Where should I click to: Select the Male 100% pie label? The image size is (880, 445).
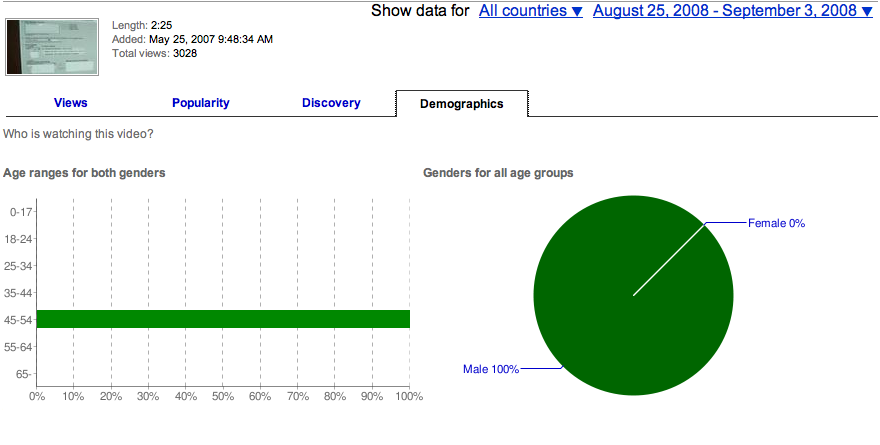(x=491, y=369)
